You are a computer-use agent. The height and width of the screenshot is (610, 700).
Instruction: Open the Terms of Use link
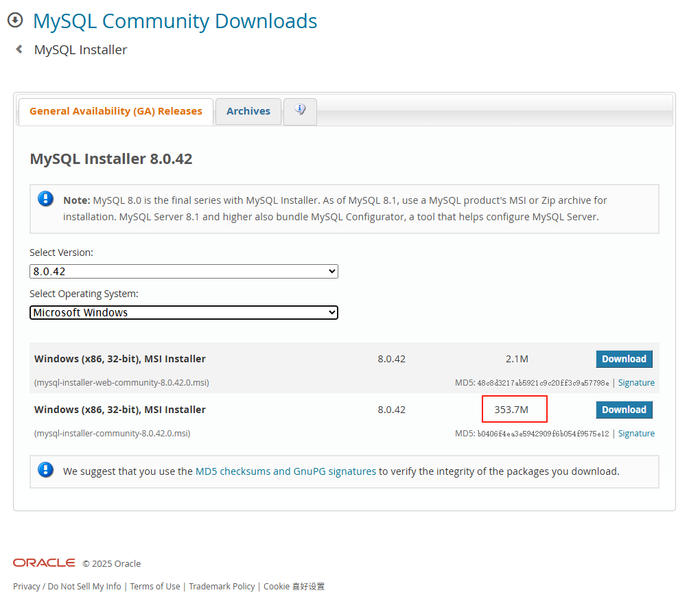pos(155,587)
